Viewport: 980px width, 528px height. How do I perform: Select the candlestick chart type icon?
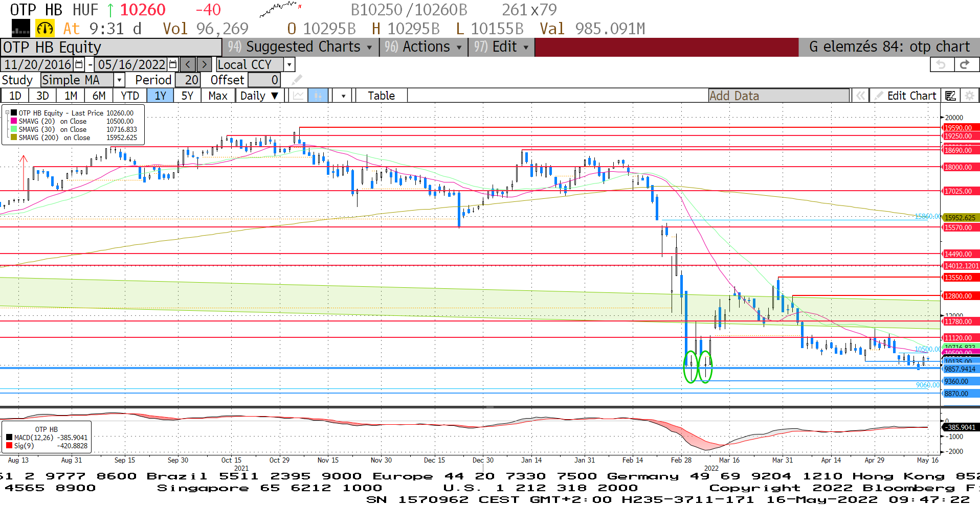[x=318, y=96]
